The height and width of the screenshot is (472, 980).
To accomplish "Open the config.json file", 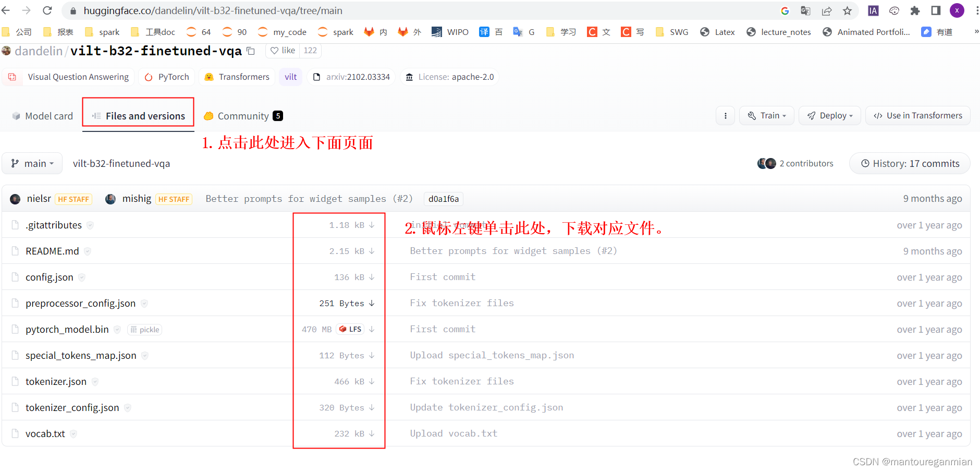I will [x=50, y=277].
